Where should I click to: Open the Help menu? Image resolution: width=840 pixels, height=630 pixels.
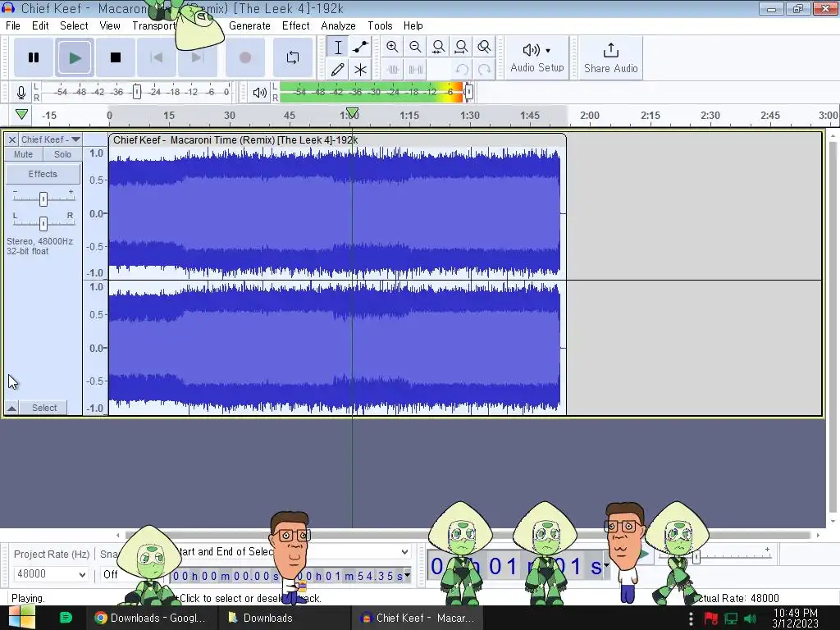pyautogui.click(x=413, y=25)
